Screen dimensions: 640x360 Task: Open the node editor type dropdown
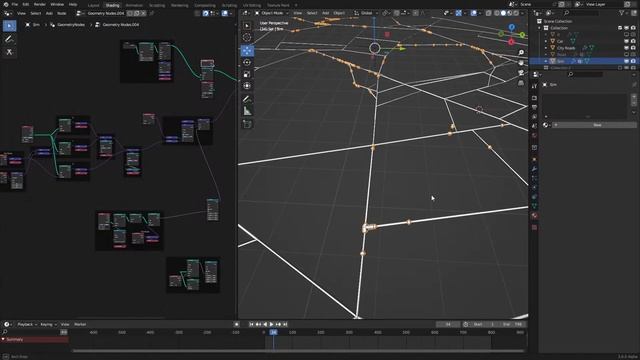8,13
